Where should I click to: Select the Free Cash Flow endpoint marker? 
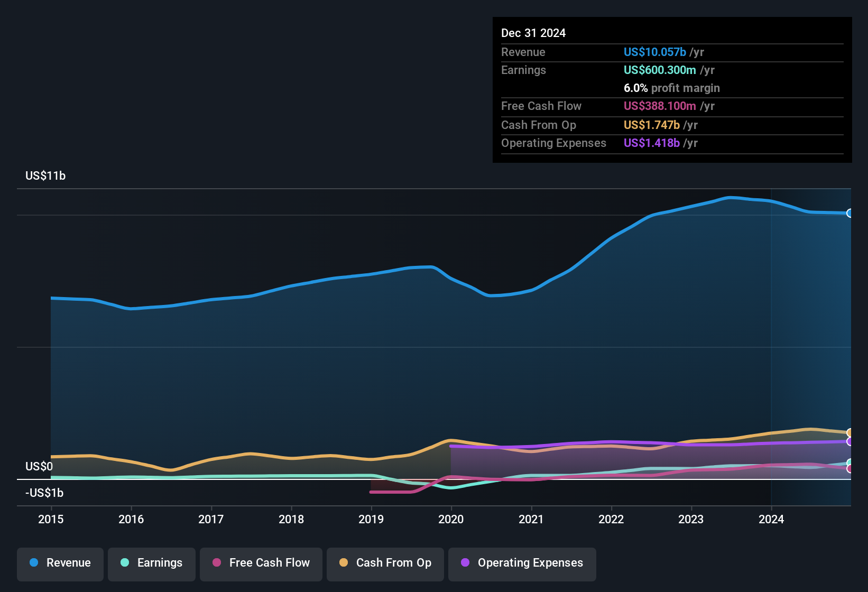pos(850,469)
